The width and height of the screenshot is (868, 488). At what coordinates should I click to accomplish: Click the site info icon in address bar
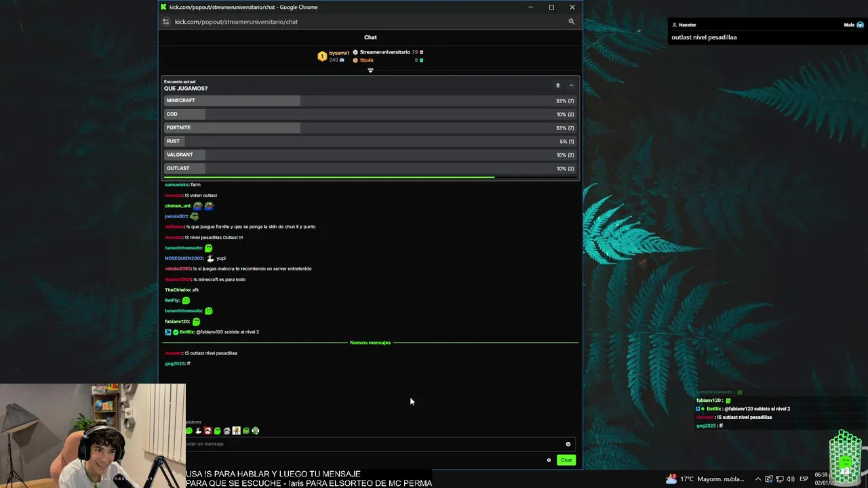coord(165,22)
